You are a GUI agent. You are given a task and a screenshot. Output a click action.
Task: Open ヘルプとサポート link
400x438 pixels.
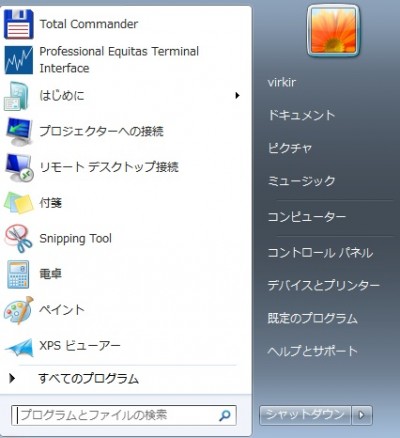tap(312, 351)
